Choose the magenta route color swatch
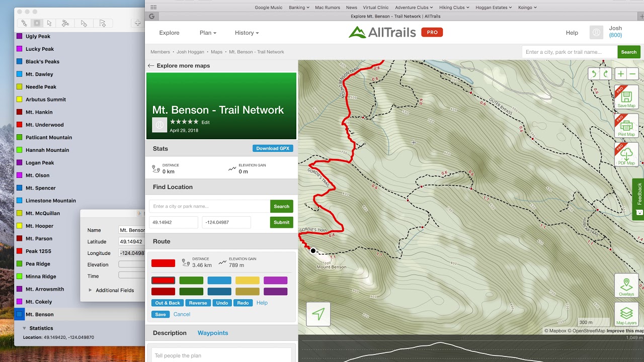The width and height of the screenshot is (644, 362). [276, 281]
